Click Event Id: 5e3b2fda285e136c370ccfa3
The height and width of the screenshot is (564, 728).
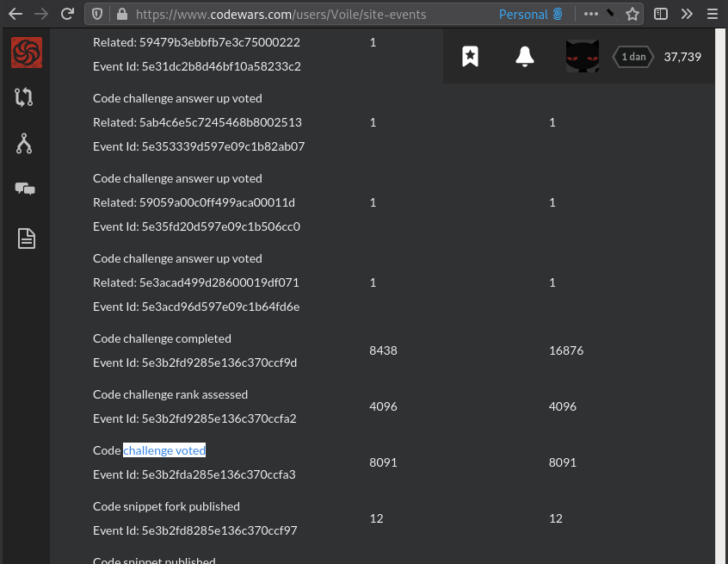[x=194, y=474]
